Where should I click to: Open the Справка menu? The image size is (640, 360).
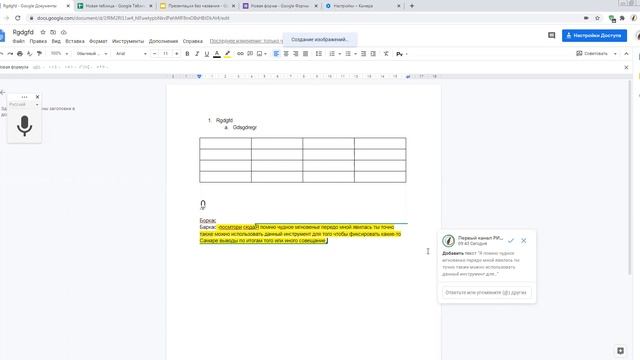[193, 41]
